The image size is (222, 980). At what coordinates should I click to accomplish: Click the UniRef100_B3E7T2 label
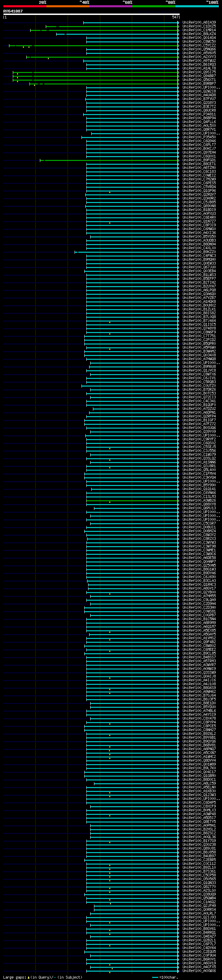(199, 106)
